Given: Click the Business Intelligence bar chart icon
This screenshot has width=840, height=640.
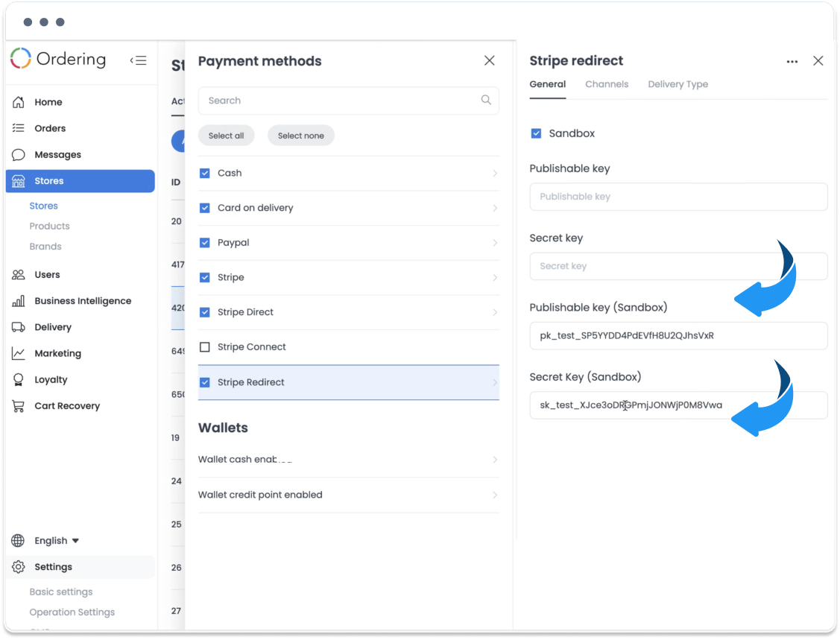Looking at the screenshot, I should [18, 300].
